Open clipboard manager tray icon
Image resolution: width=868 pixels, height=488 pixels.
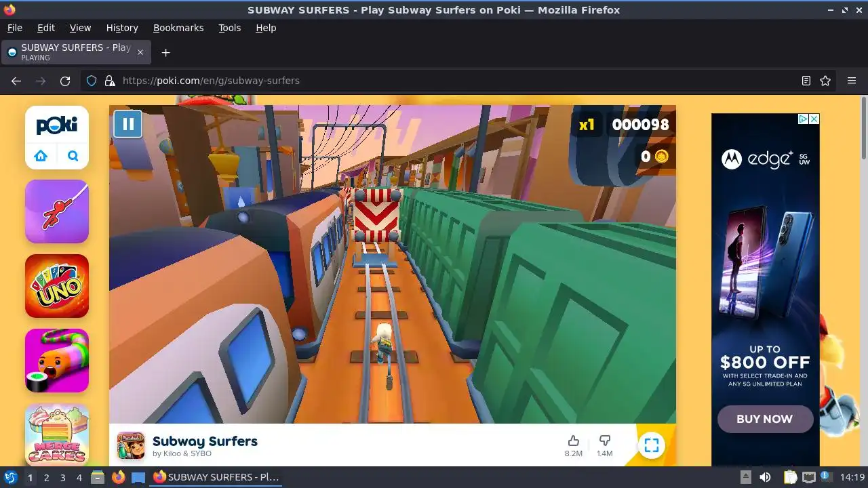[791, 477]
